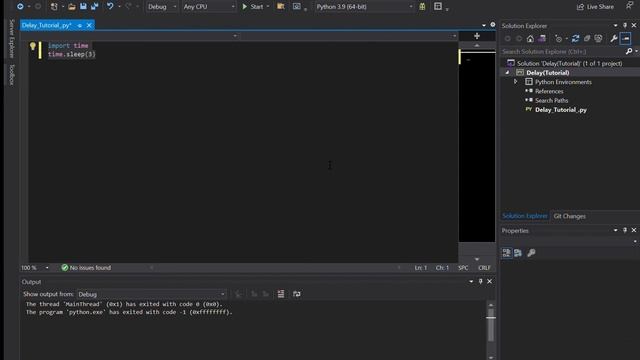
Task: Click the Categorized icon in Properties panel
Action: (507, 253)
